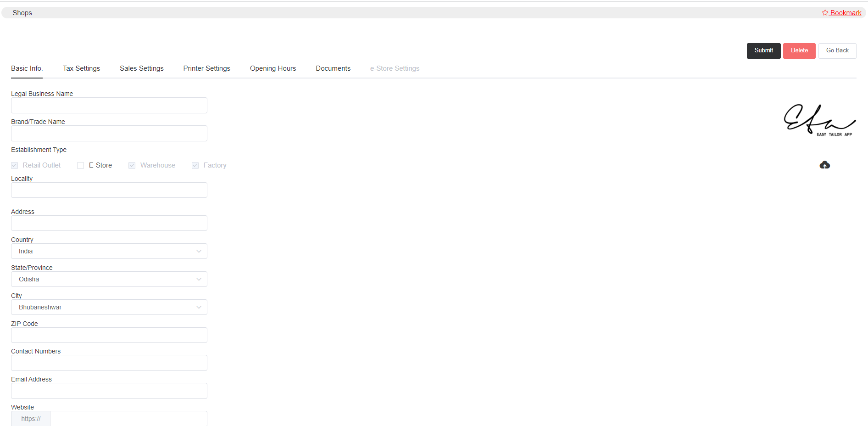The height and width of the screenshot is (426, 868).
Task: Expand the State/Province dropdown showing Odisha
Action: coord(109,279)
